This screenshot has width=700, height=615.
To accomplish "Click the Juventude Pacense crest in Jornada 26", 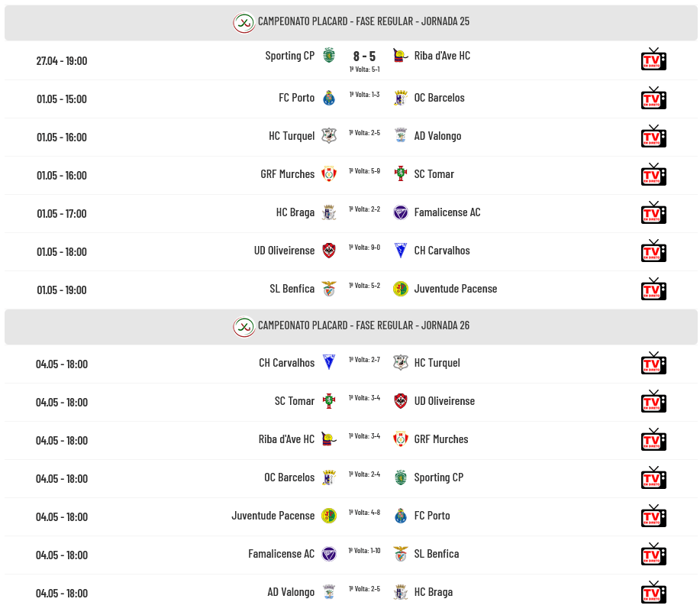I will pos(329,516).
